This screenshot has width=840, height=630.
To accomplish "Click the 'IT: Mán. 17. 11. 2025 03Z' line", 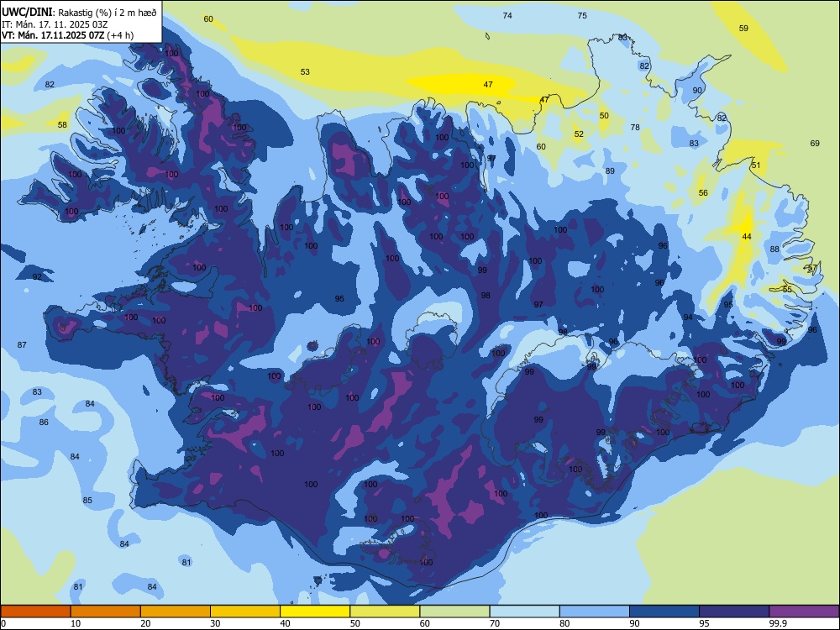I will click(x=55, y=24).
